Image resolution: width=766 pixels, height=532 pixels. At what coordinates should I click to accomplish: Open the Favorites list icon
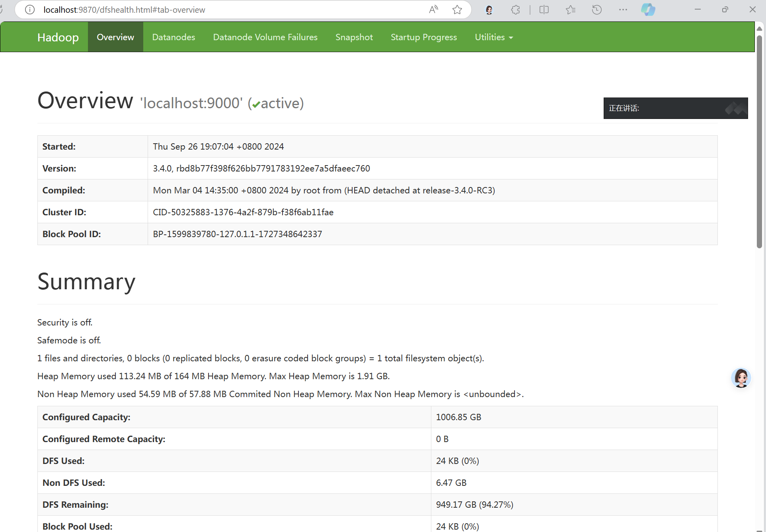point(571,10)
